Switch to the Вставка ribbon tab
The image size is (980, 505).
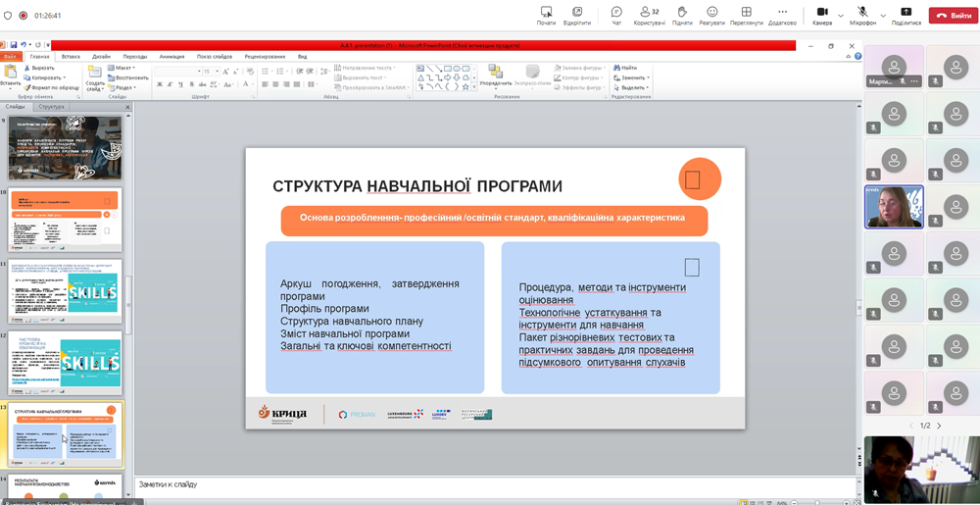[x=71, y=56]
